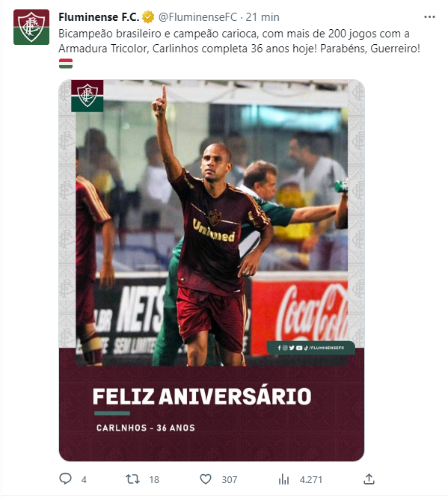Click the tweet text about Carlinhos
Image resolution: width=448 pixels, height=498 pixels.
point(239,41)
